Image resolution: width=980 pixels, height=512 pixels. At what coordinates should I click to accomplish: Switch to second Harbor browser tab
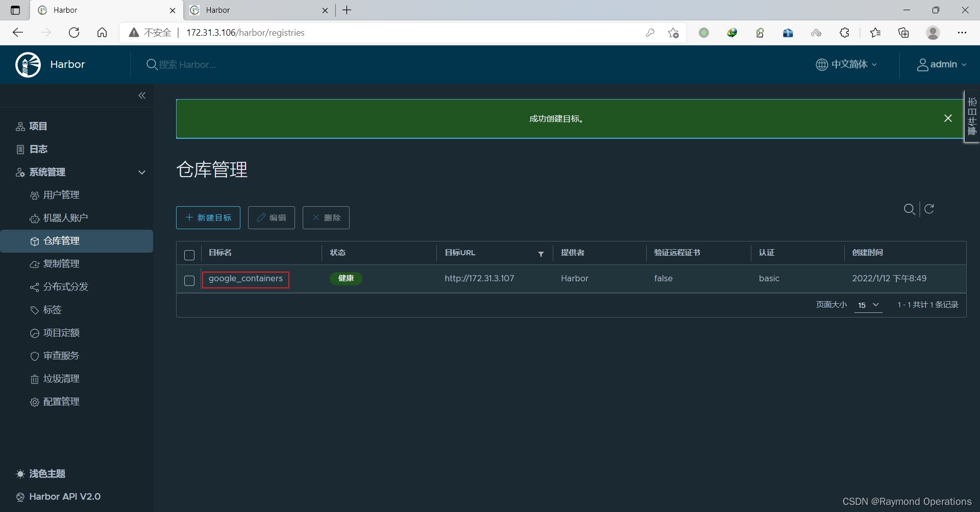pos(259,10)
